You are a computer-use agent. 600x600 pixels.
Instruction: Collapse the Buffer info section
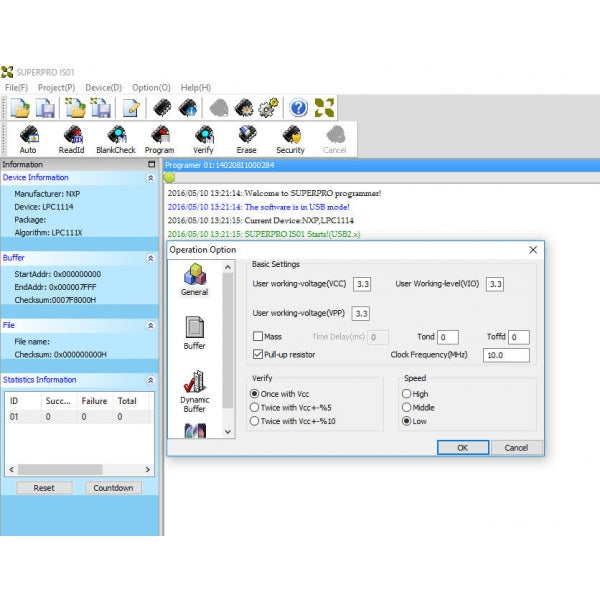tap(150, 257)
